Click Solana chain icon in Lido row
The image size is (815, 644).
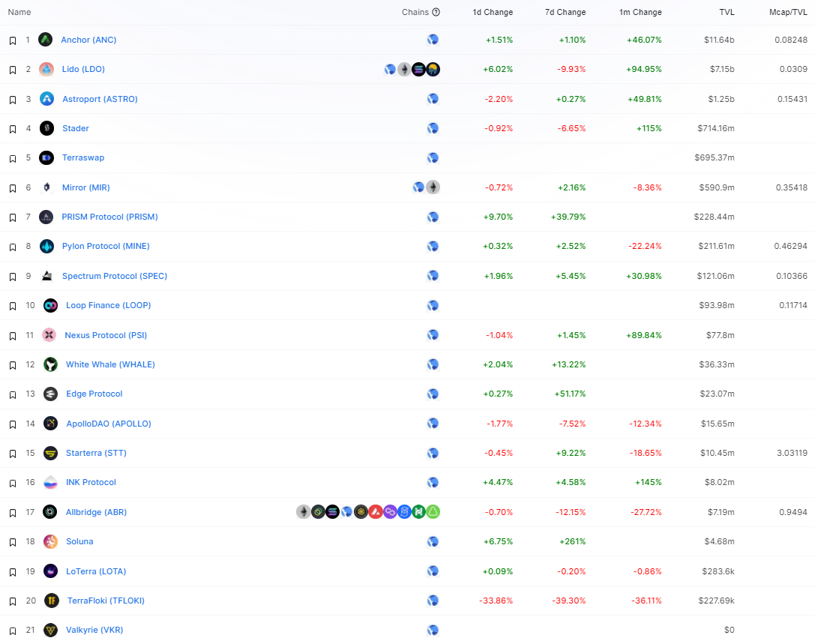point(418,69)
